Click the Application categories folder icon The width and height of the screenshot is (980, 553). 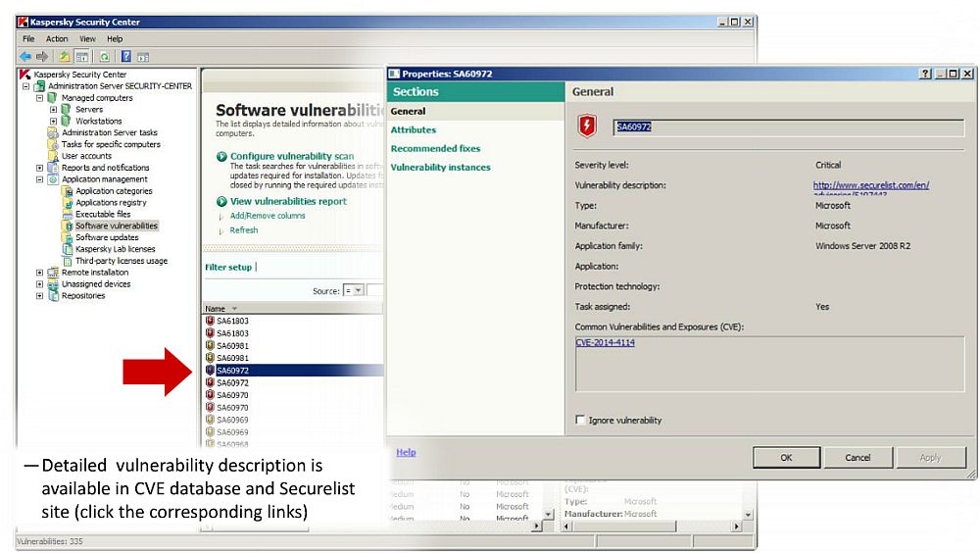pos(68,191)
